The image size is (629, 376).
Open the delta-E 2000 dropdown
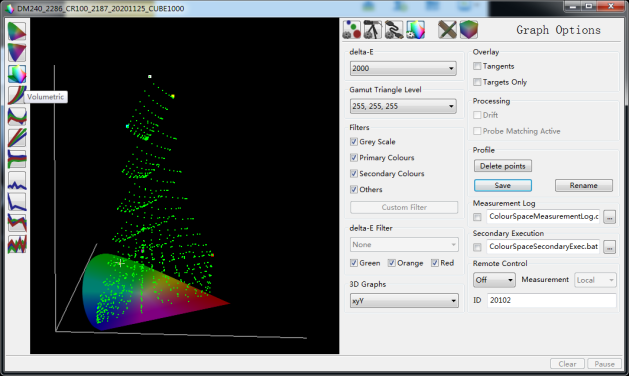click(403, 68)
